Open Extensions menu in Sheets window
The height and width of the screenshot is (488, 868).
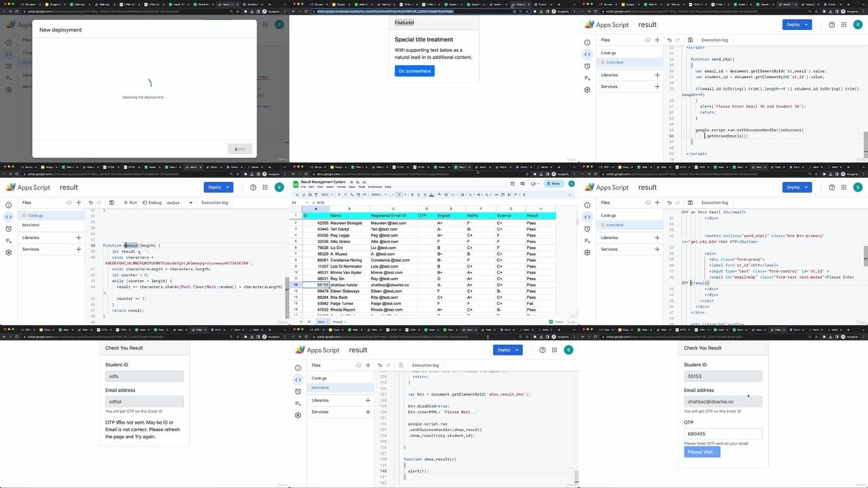click(x=375, y=187)
